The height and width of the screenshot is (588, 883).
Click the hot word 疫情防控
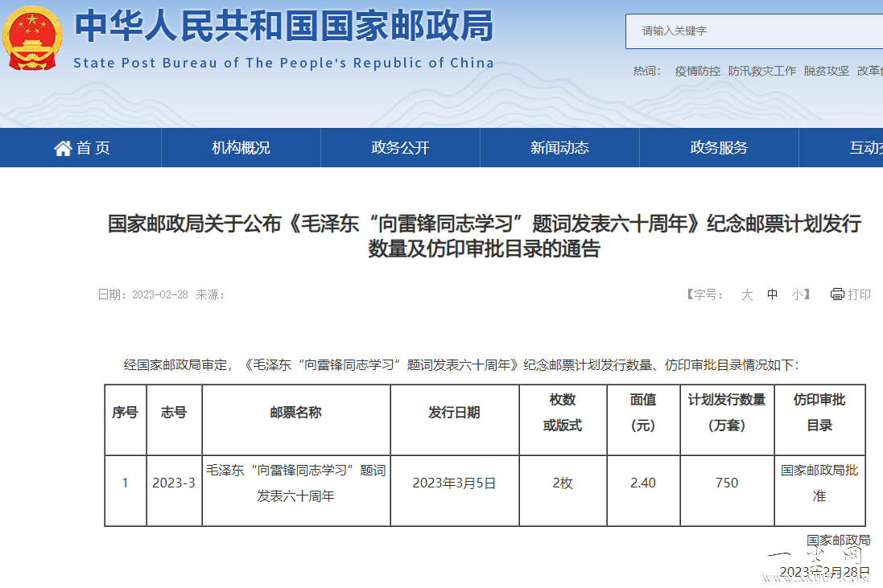698,71
